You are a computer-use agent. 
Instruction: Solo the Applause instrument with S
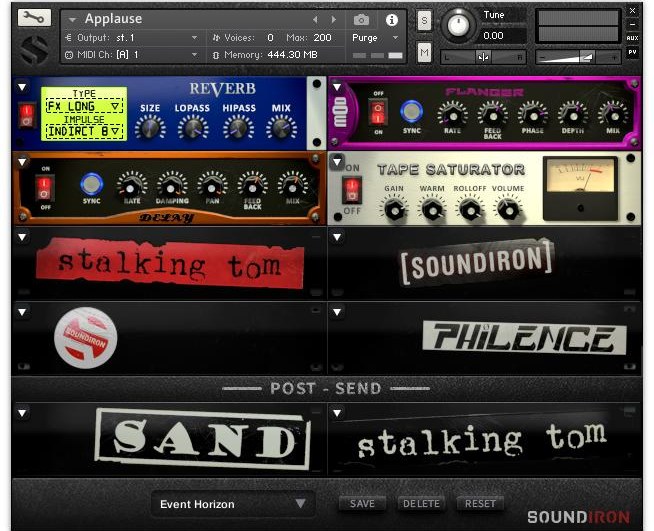424,21
